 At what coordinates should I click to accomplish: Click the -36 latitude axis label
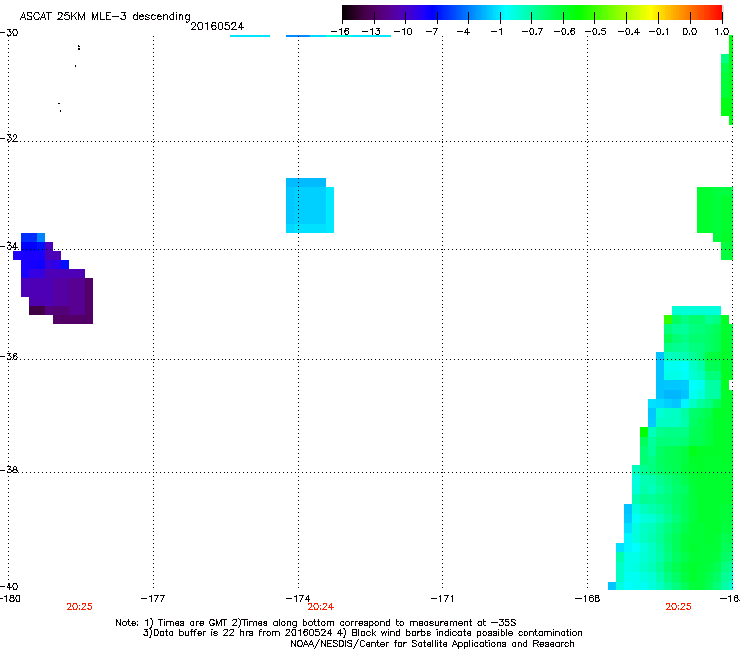point(9,357)
